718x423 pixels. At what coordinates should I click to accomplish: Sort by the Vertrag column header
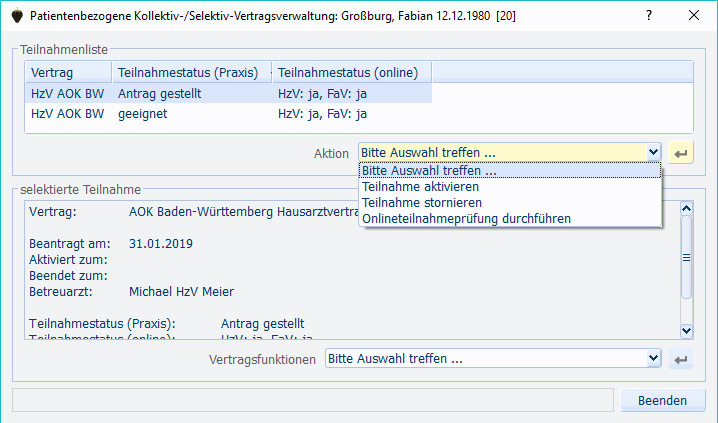[69, 72]
